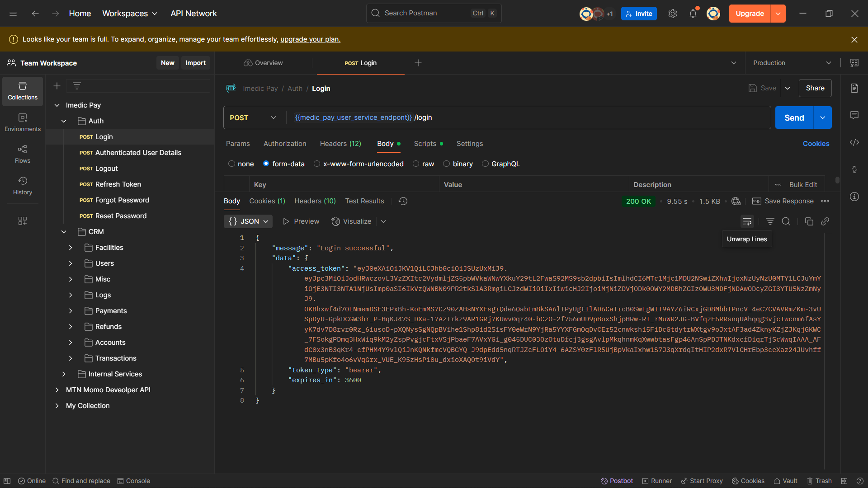Follow the upgrade your plan link
The image size is (868, 488).
click(311, 39)
